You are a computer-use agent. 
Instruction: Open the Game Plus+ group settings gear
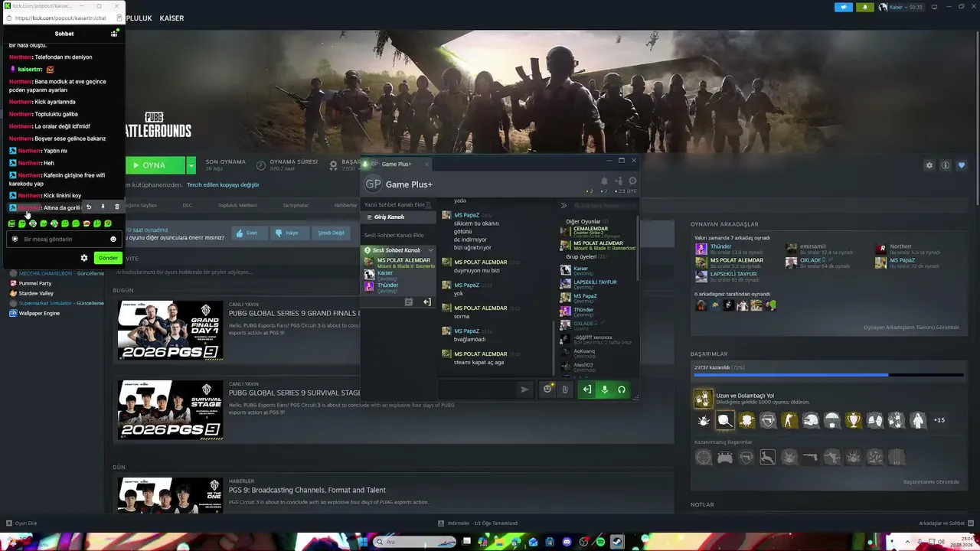tap(632, 181)
